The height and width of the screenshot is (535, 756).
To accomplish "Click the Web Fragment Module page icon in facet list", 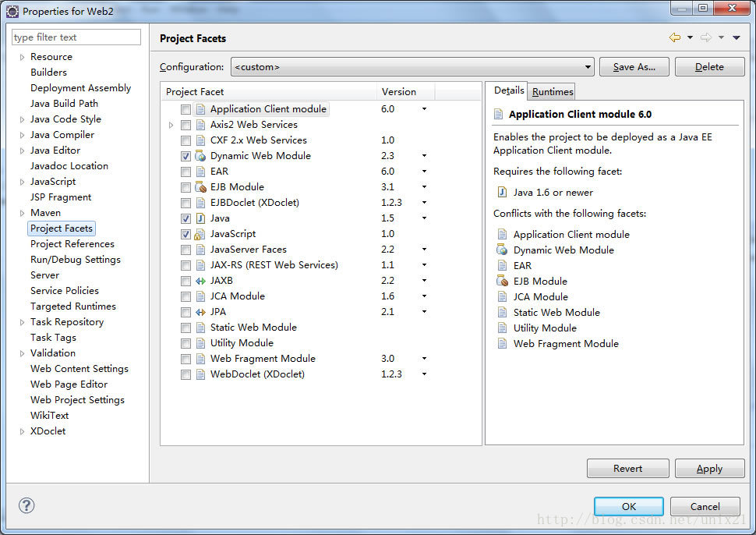I will click(200, 359).
